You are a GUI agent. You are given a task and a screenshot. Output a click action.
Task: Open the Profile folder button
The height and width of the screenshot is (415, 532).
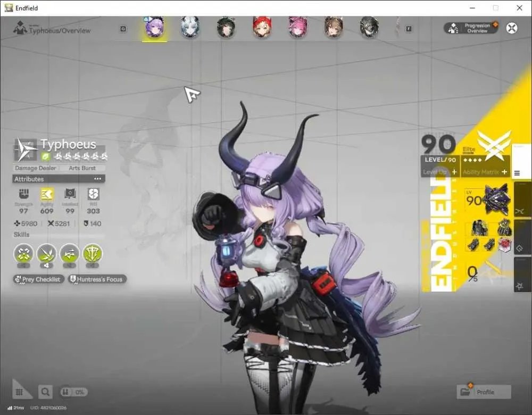coord(484,392)
